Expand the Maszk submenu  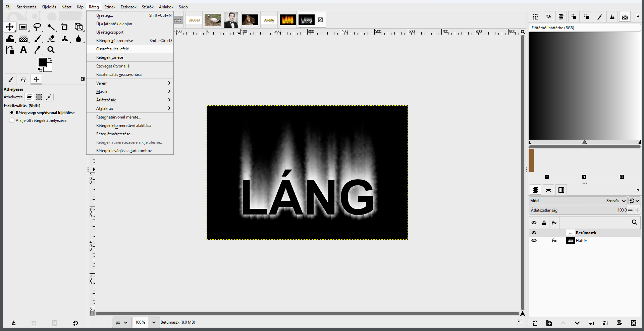[x=130, y=91]
